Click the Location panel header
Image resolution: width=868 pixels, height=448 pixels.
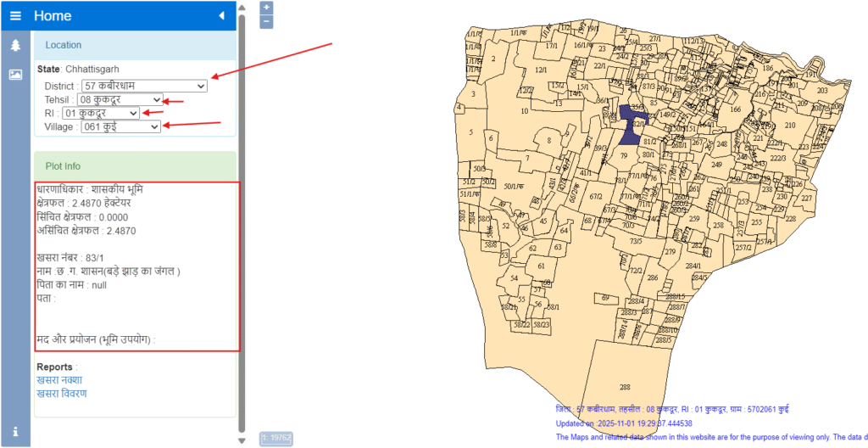click(135, 45)
